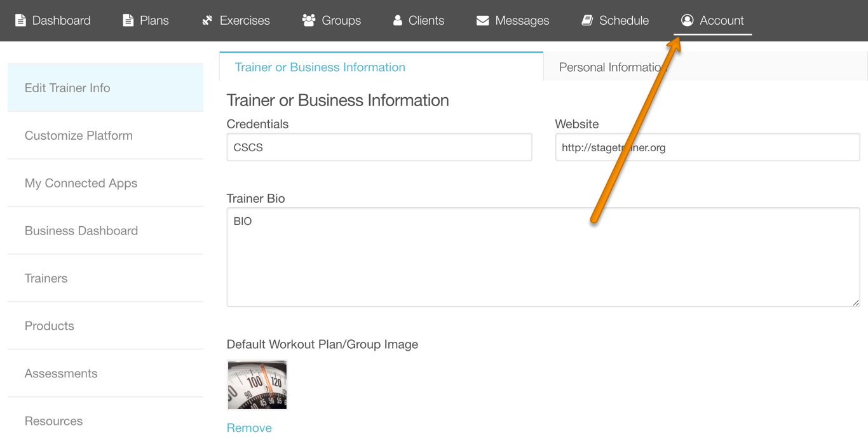Screen dimensions: 868x439
Task: Select Trainer or Business Information tab
Action: tap(320, 67)
